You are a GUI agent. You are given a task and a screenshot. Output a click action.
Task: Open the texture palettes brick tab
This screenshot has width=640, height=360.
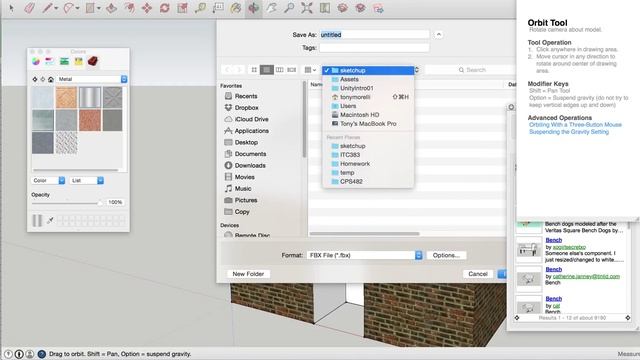point(93,61)
